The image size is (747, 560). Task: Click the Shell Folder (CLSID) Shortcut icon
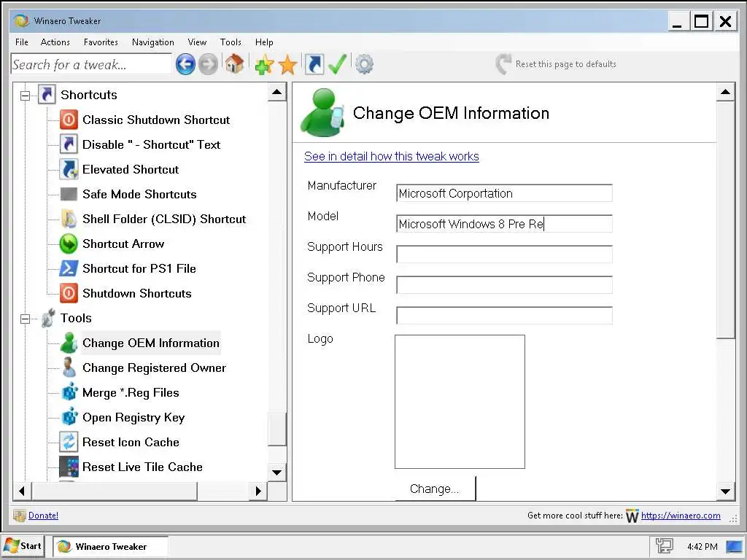69,219
